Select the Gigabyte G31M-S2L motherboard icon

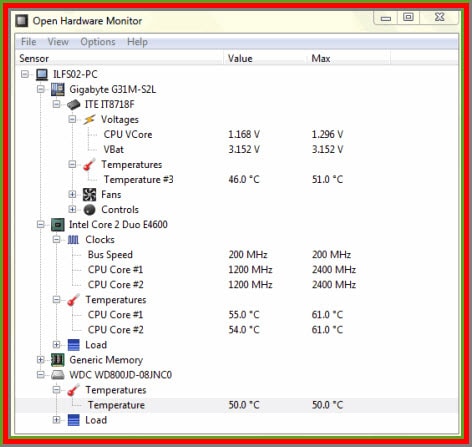(58, 89)
